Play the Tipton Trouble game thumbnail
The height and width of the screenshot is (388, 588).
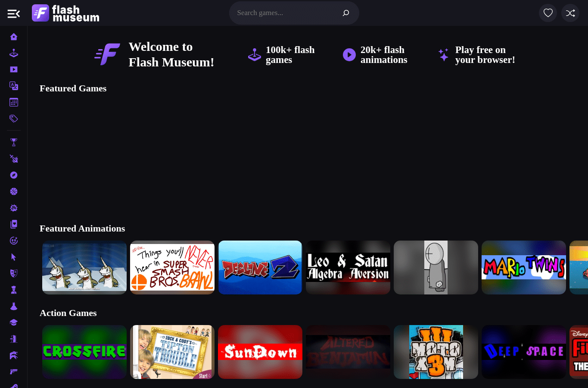click(x=172, y=352)
